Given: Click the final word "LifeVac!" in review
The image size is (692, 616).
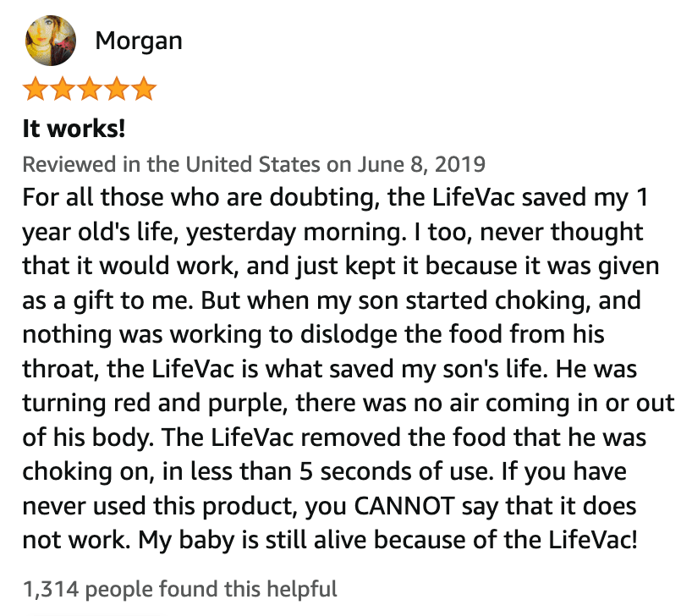Looking at the screenshot, I should pos(593,540).
